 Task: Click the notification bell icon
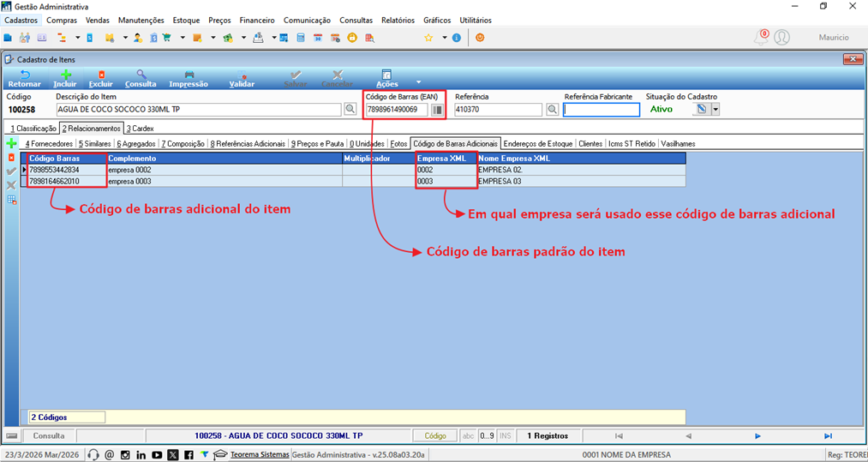click(x=762, y=37)
